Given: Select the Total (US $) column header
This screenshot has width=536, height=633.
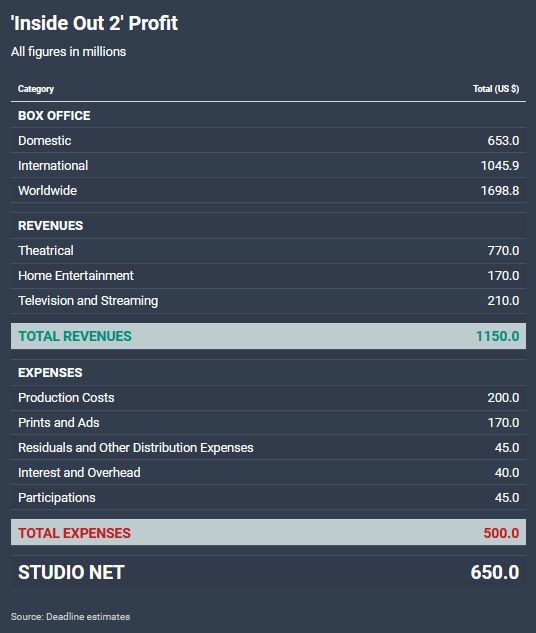Looking at the screenshot, I should (x=496, y=89).
